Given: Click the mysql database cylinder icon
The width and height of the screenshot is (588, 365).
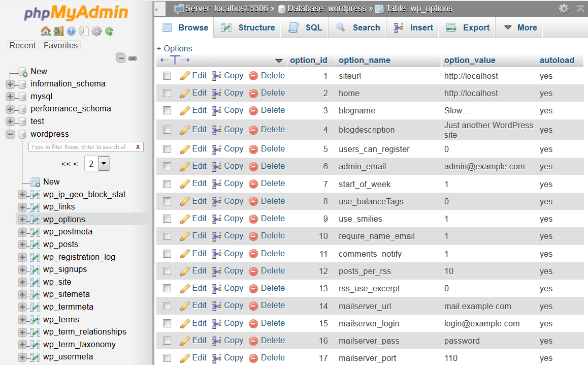Looking at the screenshot, I should pos(22,97).
